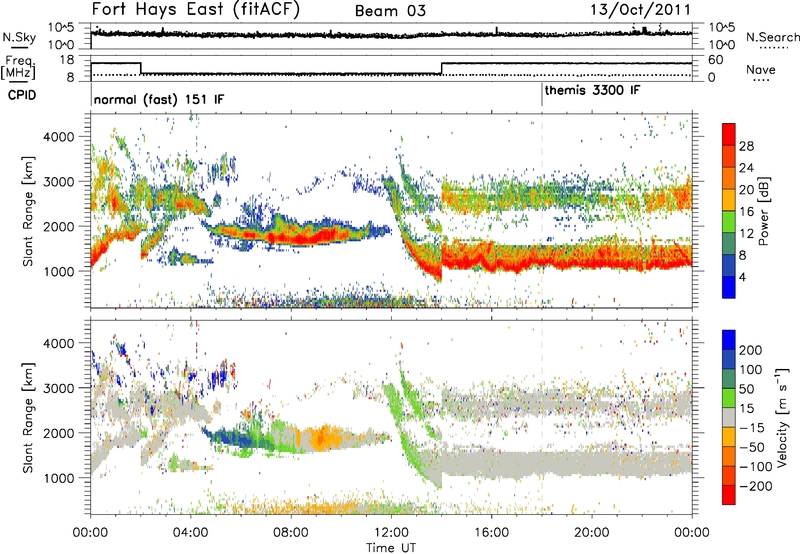Click the '04:00' time tick label
This screenshot has width=800, height=554.
[191, 533]
